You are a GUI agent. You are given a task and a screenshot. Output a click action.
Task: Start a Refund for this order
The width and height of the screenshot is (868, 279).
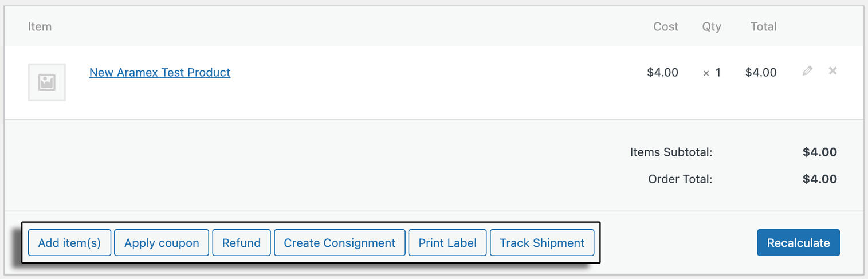click(x=241, y=243)
